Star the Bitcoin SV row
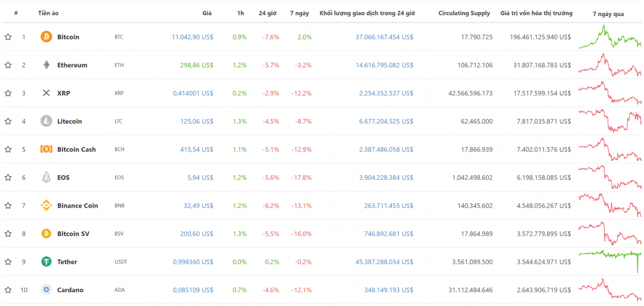Image resolution: width=644 pixels, height=306 pixels. click(8, 233)
